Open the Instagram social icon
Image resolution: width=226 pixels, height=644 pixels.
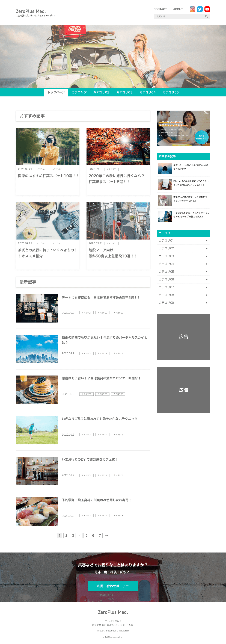tap(192, 9)
